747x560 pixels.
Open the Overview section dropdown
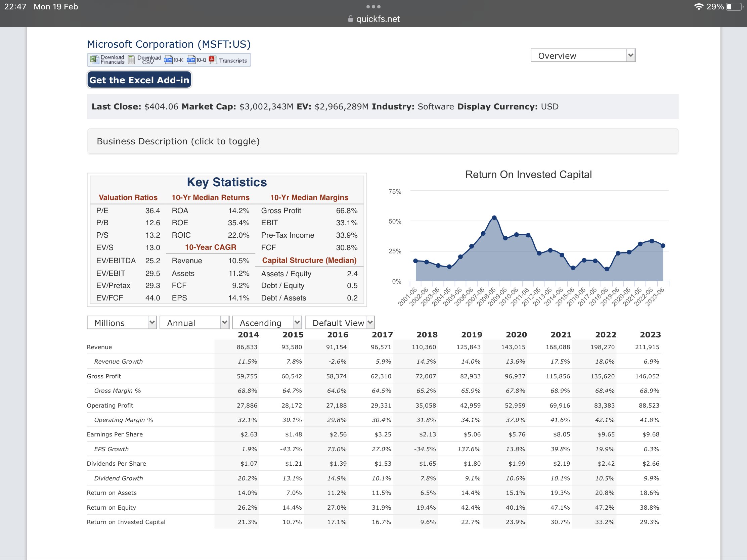click(x=583, y=55)
